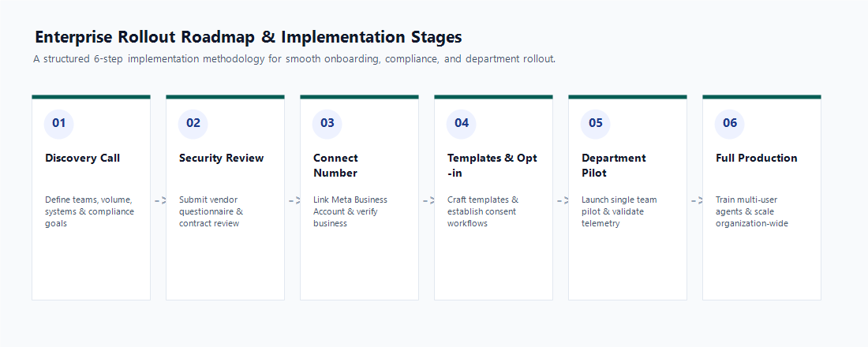Select the Connect Number heading
This screenshot has height=347, width=868.
coord(336,166)
